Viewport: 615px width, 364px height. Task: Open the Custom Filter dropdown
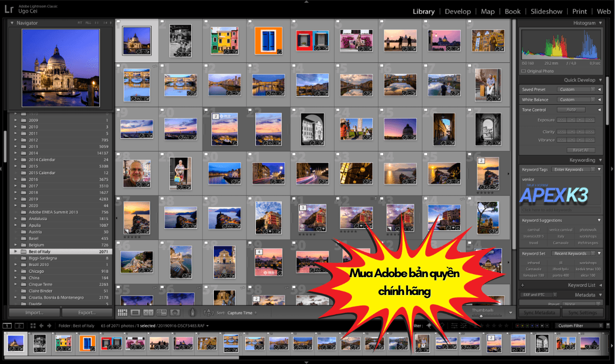point(579,326)
